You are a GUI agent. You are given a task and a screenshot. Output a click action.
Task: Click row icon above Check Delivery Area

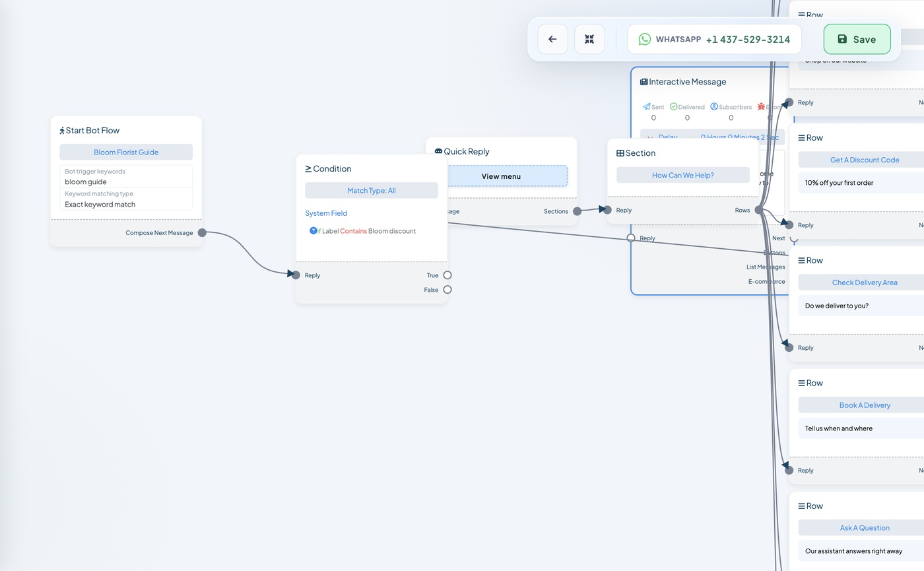pos(802,261)
